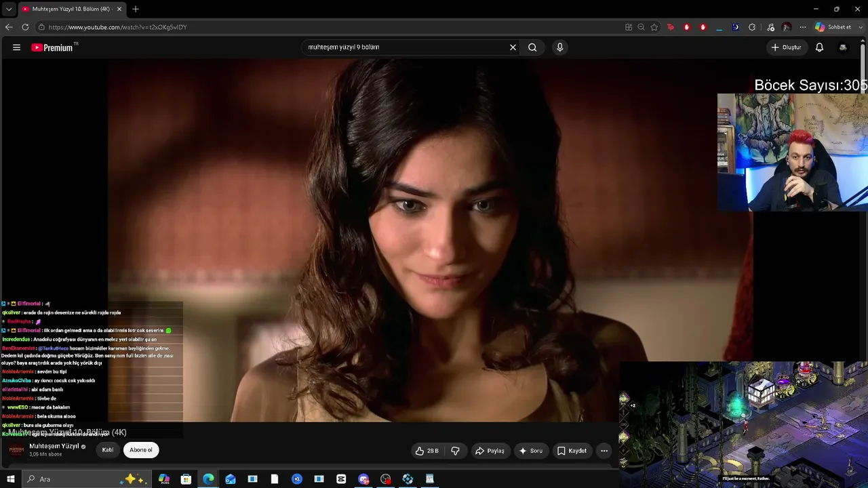The image size is (868, 488).
Task: Dislike the video with thumbs down
Action: (x=455, y=451)
